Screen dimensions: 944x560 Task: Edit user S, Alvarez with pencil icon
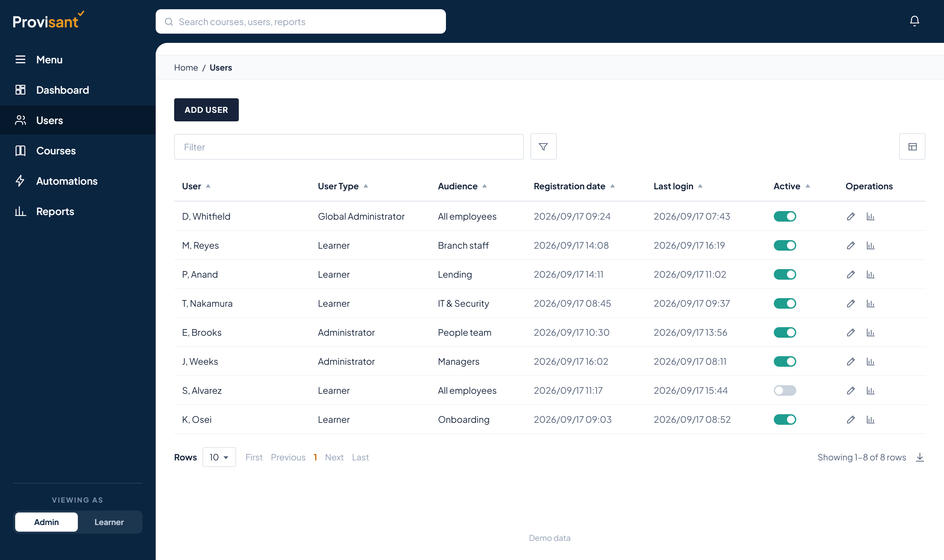[x=850, y=390]
